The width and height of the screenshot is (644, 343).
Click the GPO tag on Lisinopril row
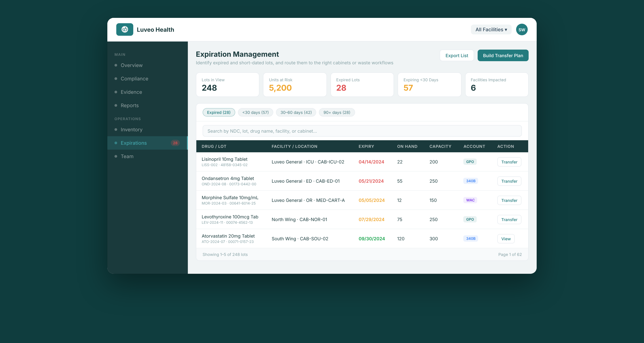click(470, 162)
